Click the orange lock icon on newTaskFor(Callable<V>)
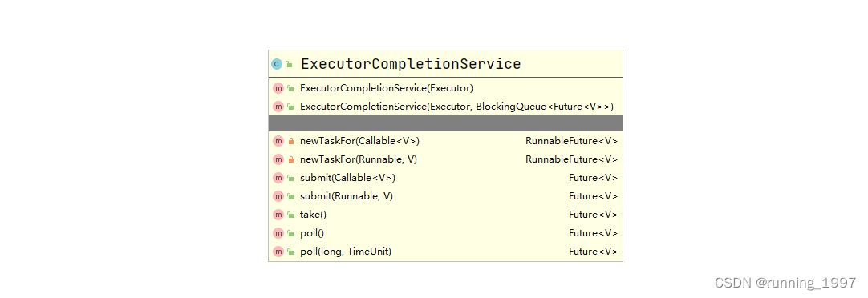This screenshot has width=868, height=298. (x=290, y=141)
